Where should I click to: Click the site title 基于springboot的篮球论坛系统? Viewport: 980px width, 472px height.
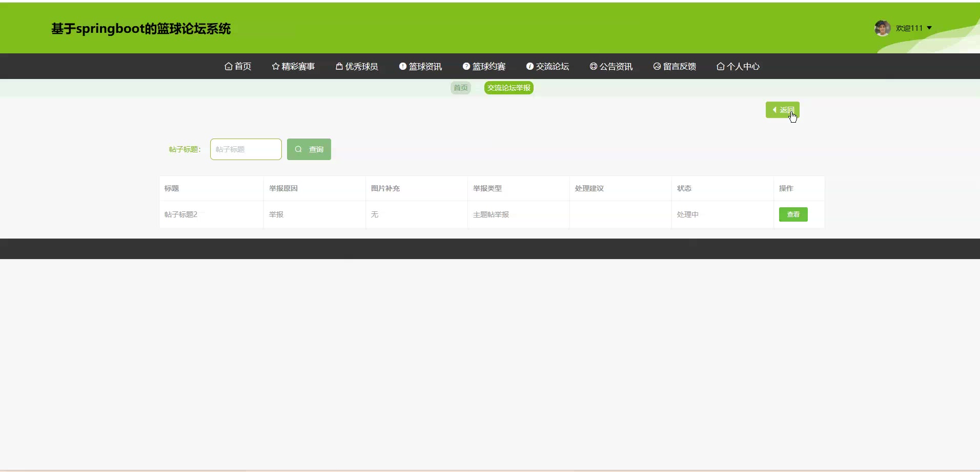coord(141,29)
